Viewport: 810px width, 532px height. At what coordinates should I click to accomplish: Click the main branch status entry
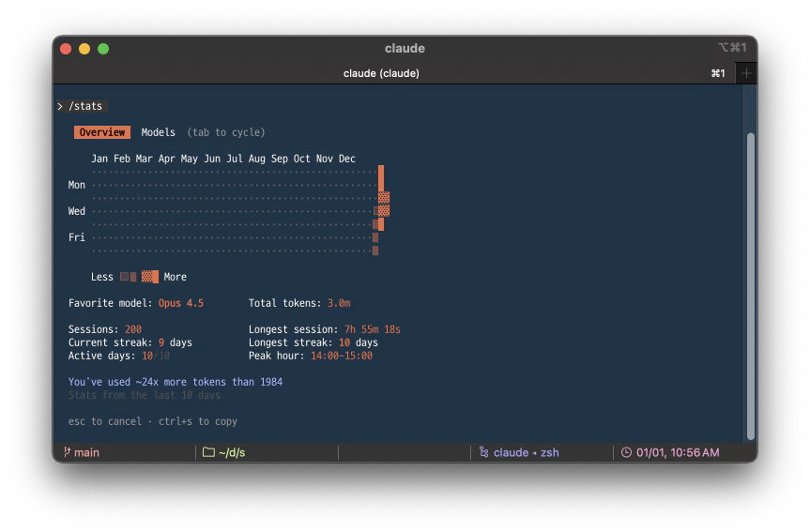(x=86, y=452)
